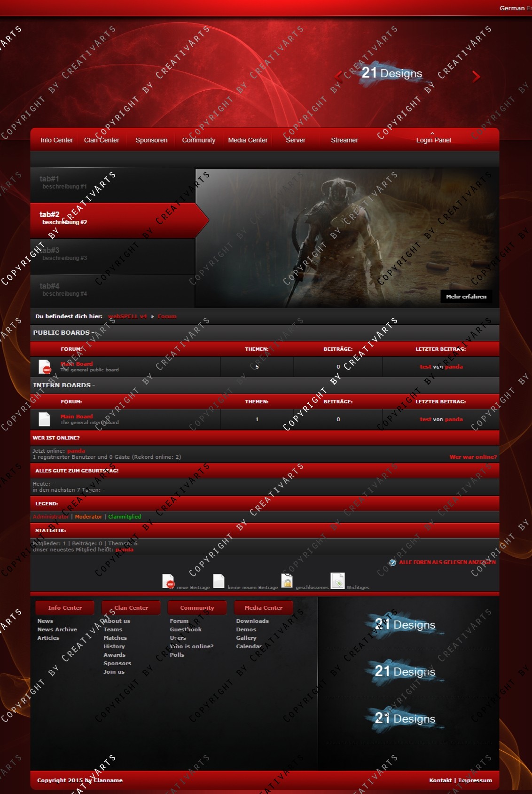The width and height of the screenshot is (532, 794).
Task: Click the 'neue Beiträge' legend icon
Action: click(x=168, y=581)
